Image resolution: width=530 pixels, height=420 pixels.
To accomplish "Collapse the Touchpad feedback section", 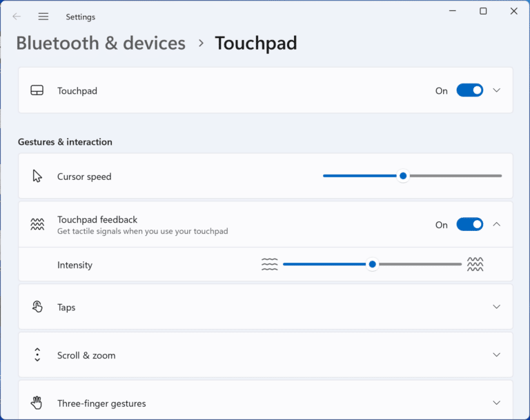I will click(x=497, y=224).
